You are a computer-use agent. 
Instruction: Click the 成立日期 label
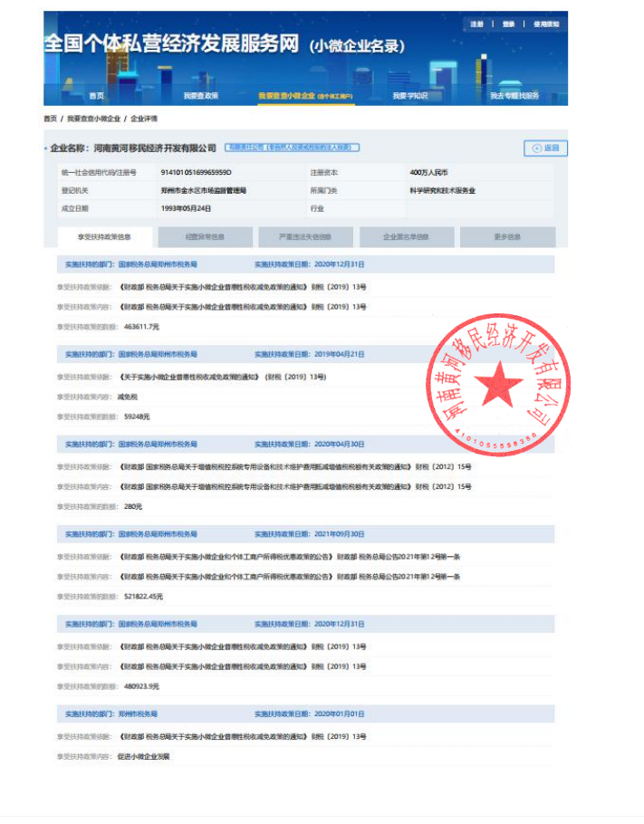[74, 208]
